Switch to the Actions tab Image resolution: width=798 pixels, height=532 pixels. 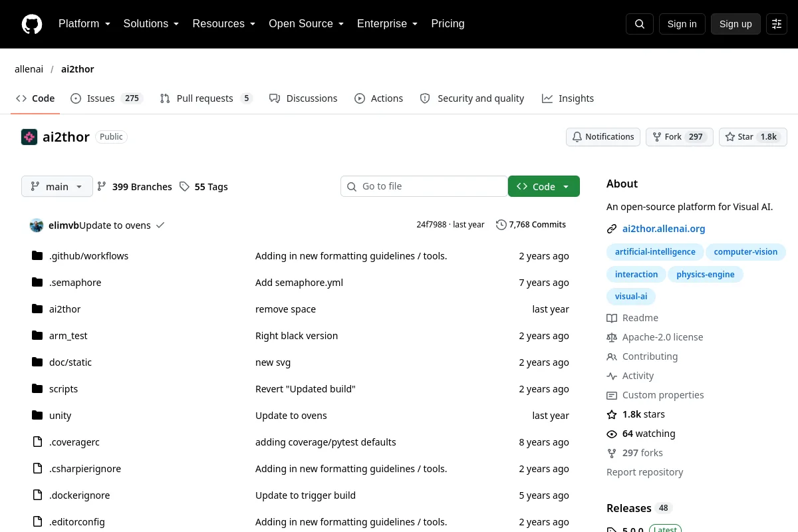tap(379, 98)
